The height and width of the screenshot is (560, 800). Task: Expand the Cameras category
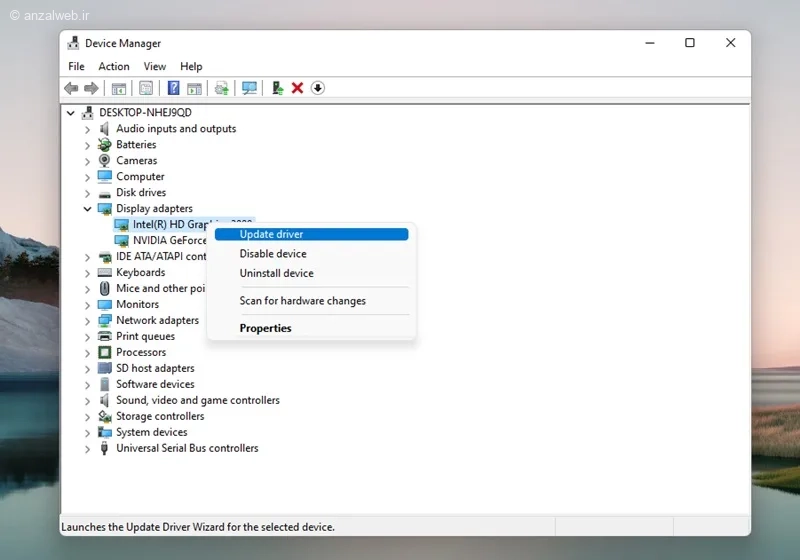click(x=87, y=161)
